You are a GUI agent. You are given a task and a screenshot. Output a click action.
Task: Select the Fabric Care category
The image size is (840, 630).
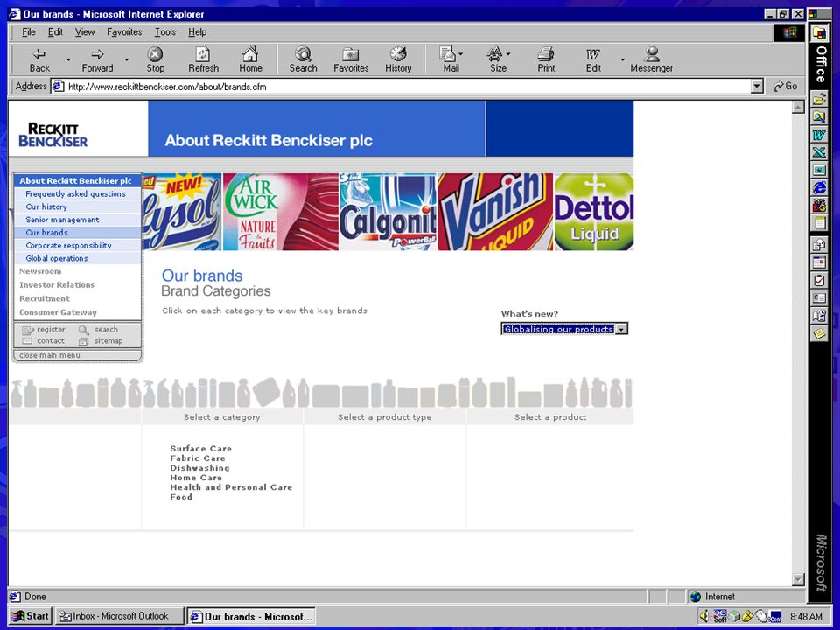pos(198,458)
